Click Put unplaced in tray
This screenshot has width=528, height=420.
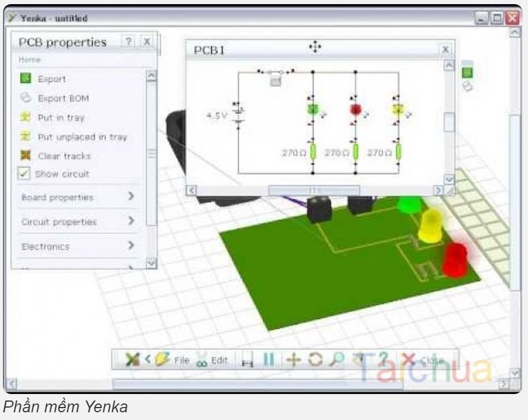82,137
